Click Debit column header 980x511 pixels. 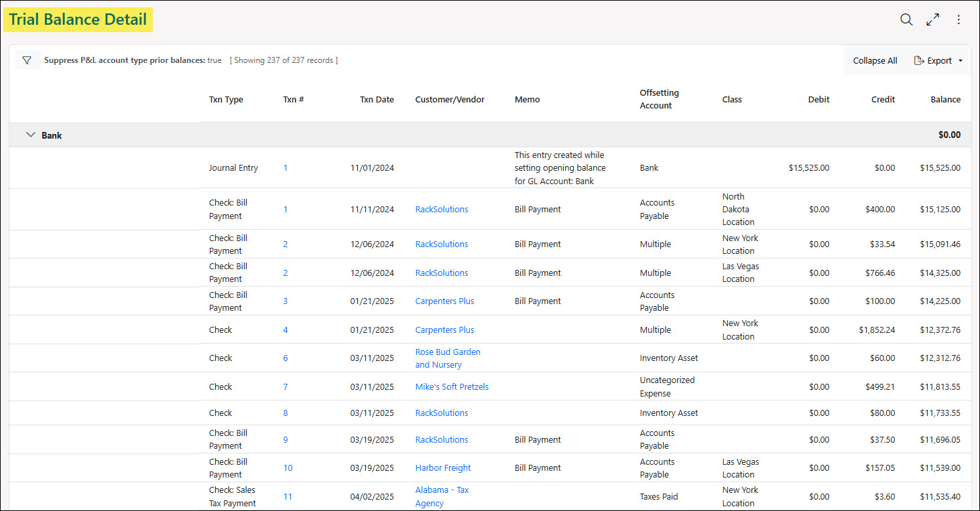(818, 99)
